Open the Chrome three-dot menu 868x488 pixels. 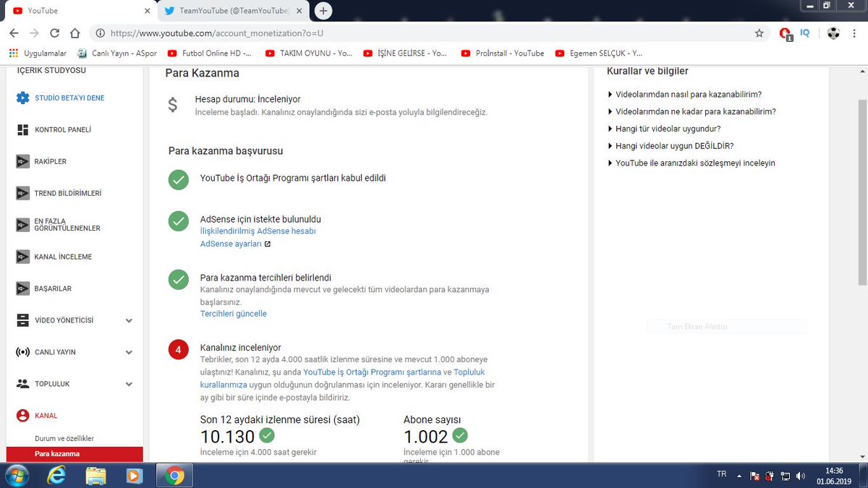click(854, 33)
